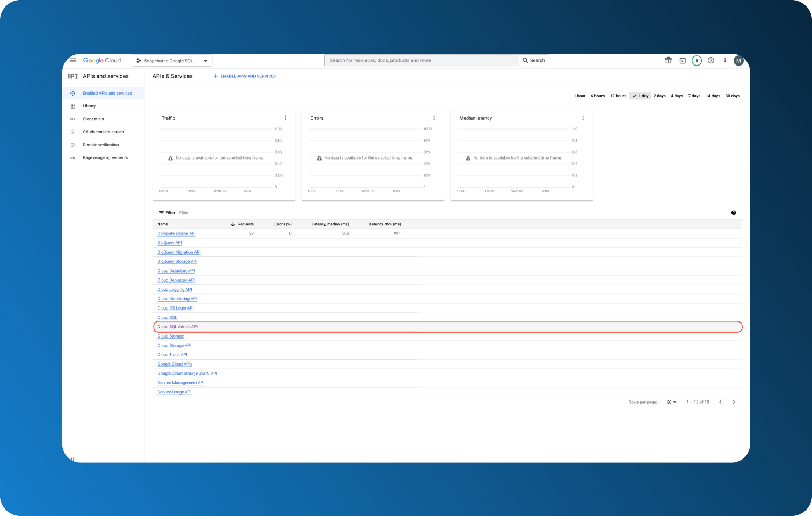Image resolution: width=812 pixels, height=516 pixels.
Task: Collapse the left sidebar panel
Action: tap(73, 459)
